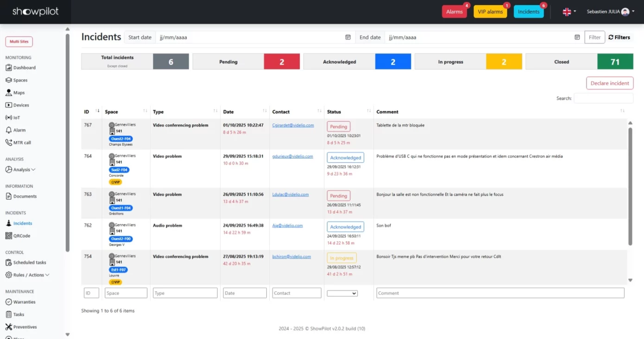Toggle the Filters refresh control
The image size is (644, 339).
coord(619,38)
